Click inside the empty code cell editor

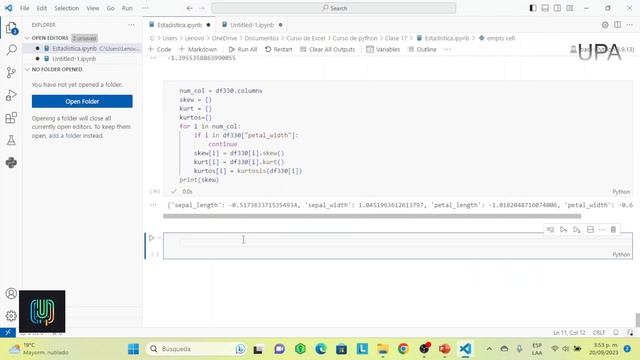pos(398,242)
